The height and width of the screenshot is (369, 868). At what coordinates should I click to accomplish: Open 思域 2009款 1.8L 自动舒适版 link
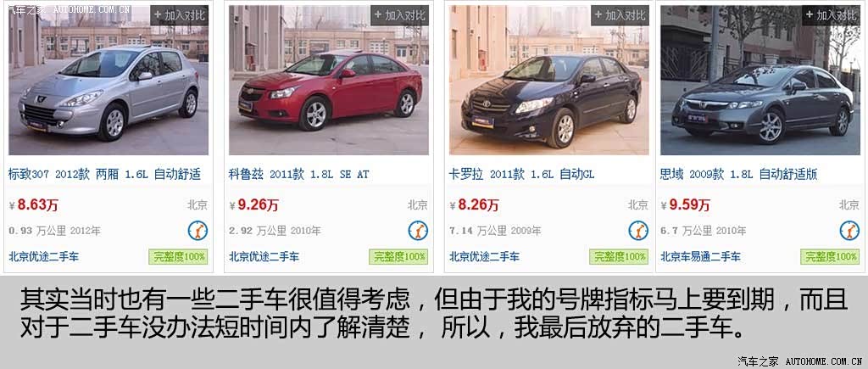(x=738, y=175)
